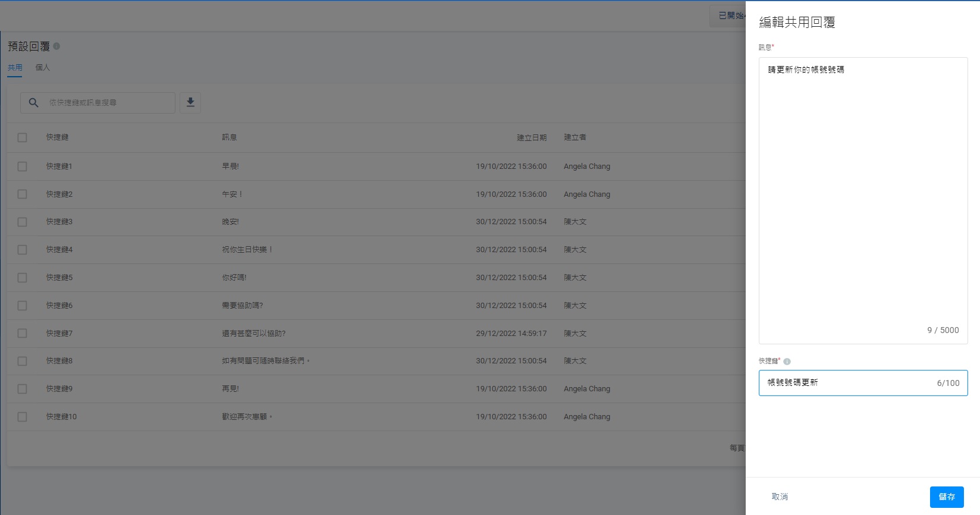The image size is (980, 515).
Task: Click the download icon next to search
Action: click(x=190, y=102)
